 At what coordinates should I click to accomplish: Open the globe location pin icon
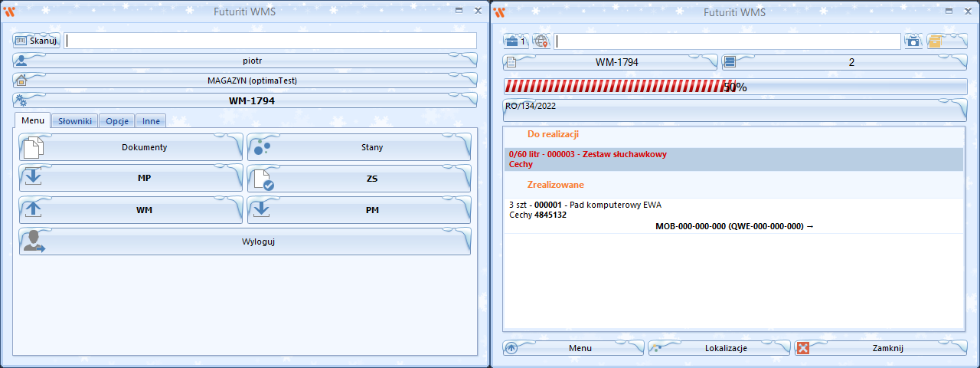pyautogui.click(x=541, y=41)
